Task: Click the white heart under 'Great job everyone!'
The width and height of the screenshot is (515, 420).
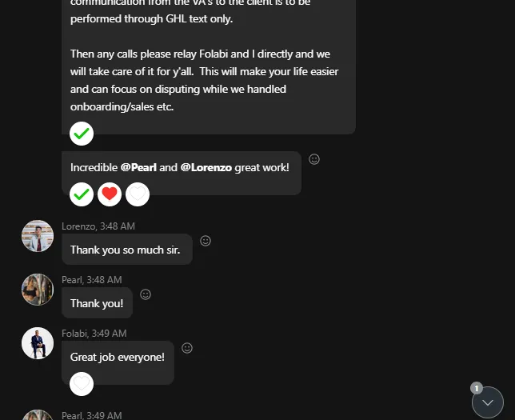Action: [x=82, y=383]
